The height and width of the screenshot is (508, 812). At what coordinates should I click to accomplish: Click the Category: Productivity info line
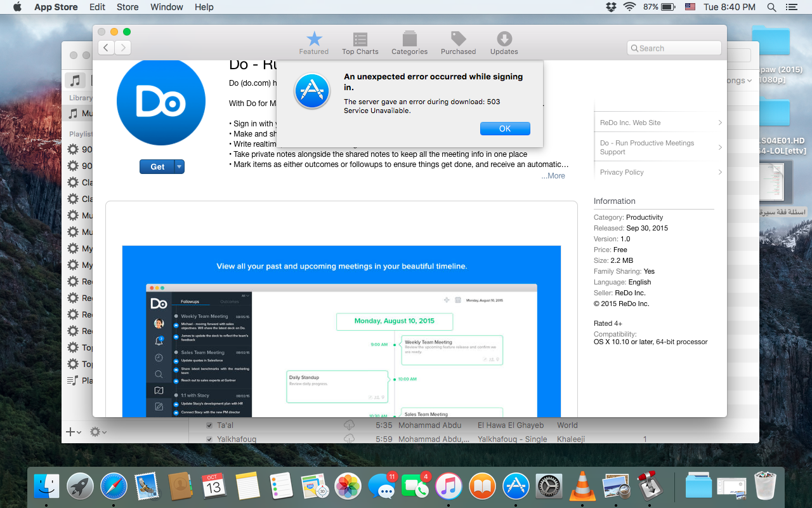pos(628,217)
